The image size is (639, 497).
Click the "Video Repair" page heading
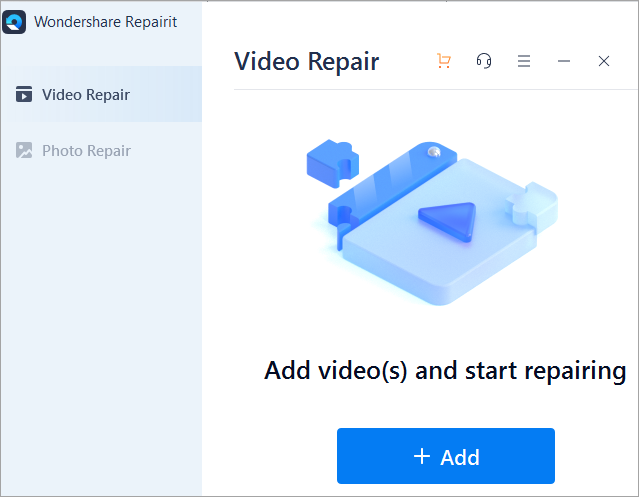click(306, 61)
